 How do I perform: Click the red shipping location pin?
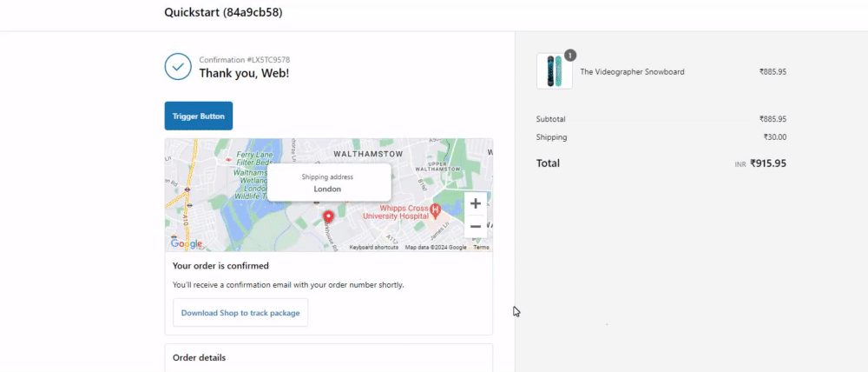point(328,216)
